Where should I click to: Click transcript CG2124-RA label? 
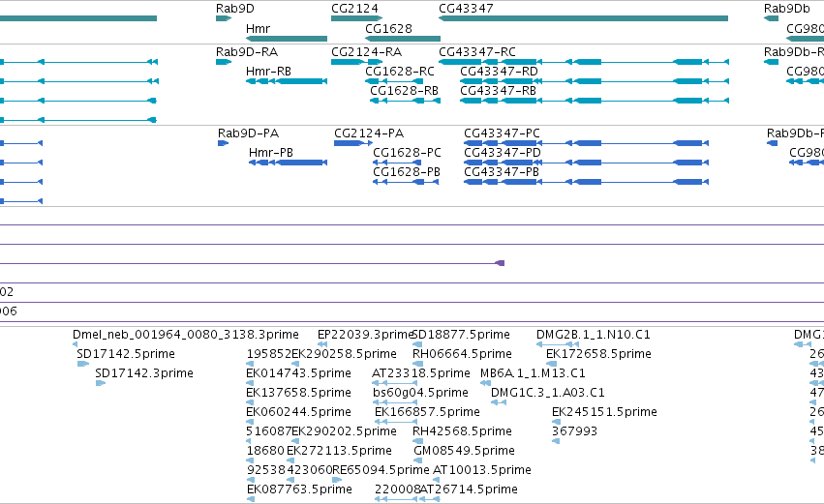pyautogui.click(x=366, y=52)
